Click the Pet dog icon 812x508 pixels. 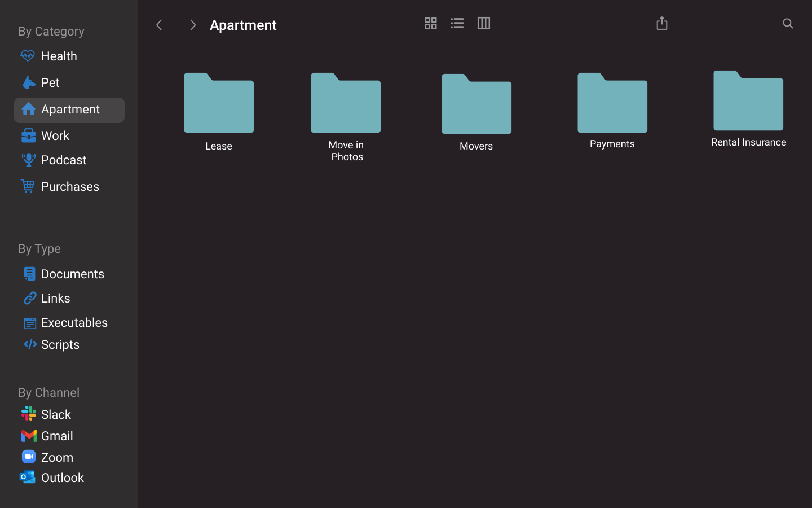tap(29, 82)
